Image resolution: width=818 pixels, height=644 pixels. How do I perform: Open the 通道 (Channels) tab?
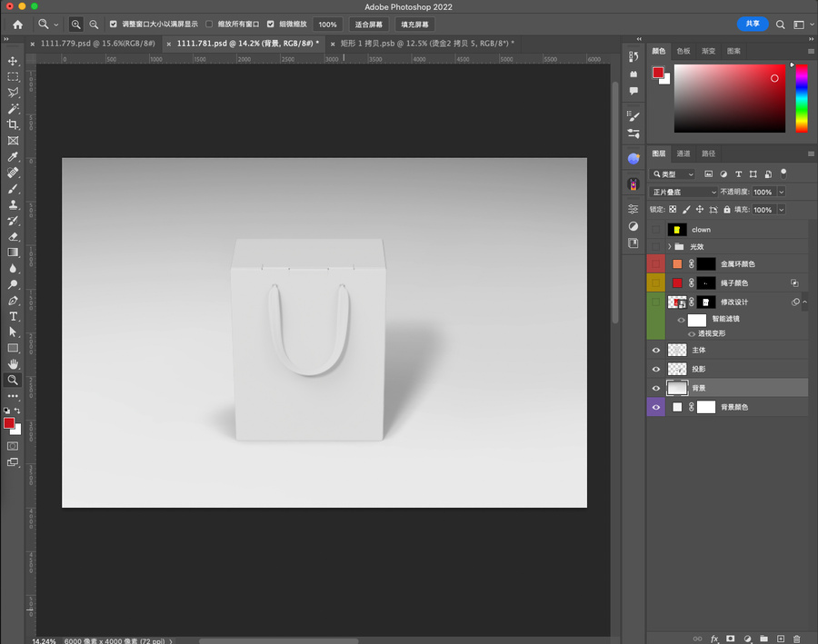click(683, 154)
